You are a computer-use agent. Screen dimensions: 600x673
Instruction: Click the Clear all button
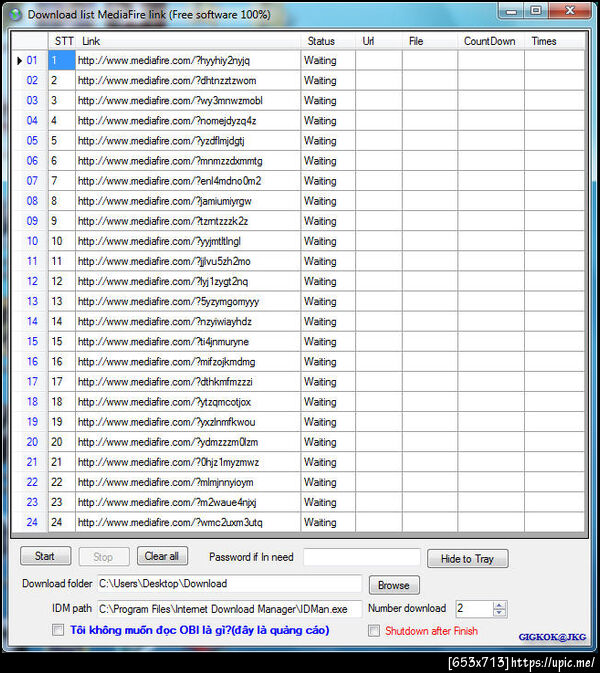point(162,556)
